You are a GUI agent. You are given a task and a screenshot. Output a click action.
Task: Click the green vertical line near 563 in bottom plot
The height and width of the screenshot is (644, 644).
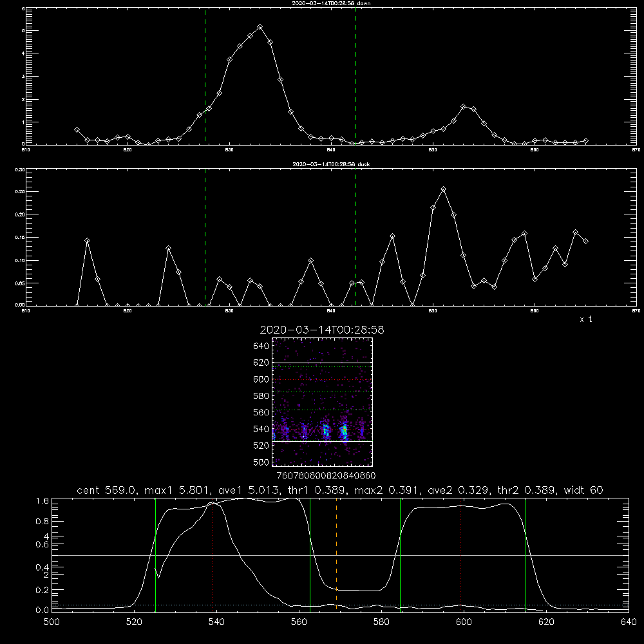click(310, 555)
